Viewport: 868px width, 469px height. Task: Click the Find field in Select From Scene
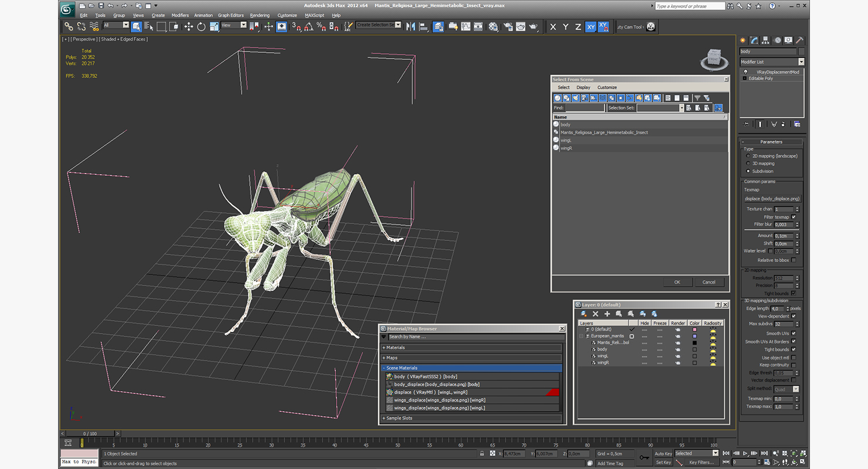[585, 108]
